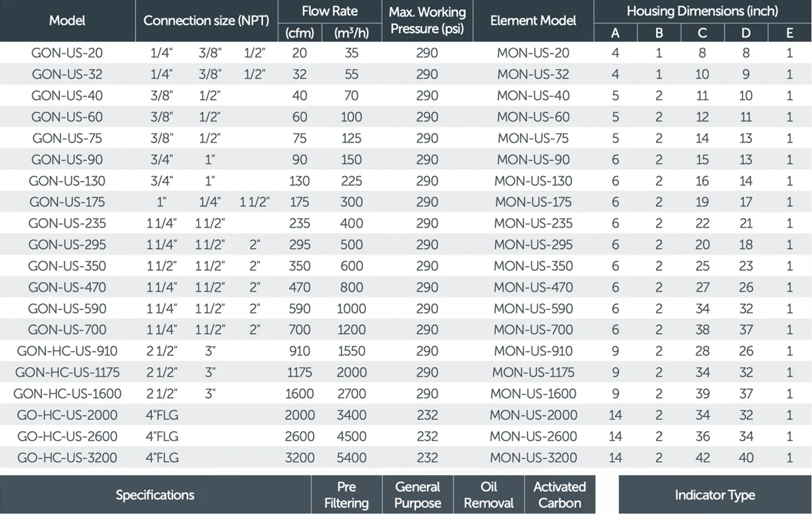Select the MON-US-470 element model cell
Screen dimensions: 812x514
(533, 287)
